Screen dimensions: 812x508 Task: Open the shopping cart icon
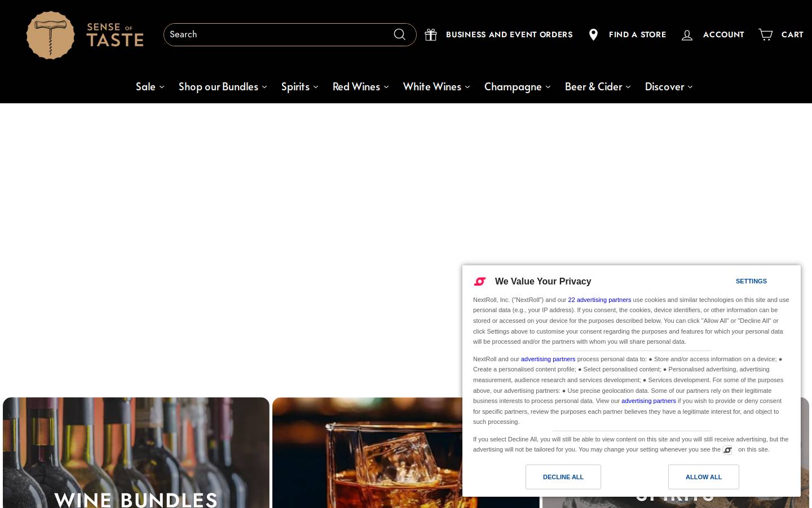coord(765,34)
